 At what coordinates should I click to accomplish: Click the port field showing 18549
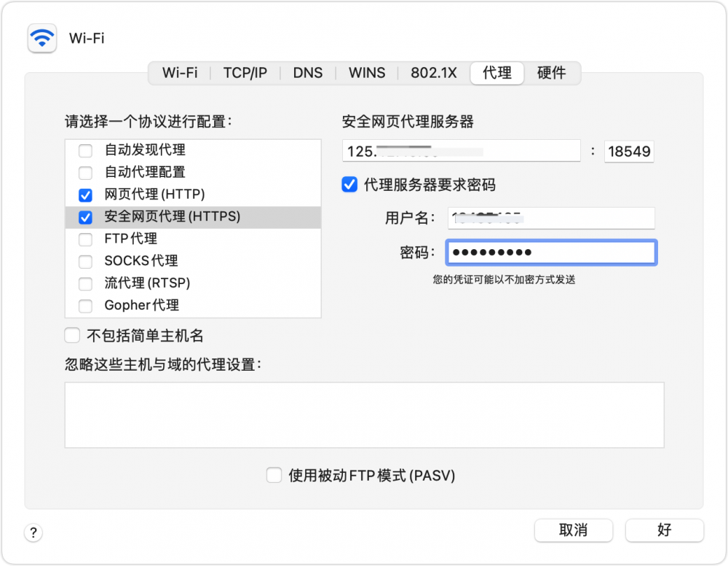(629, 152)
